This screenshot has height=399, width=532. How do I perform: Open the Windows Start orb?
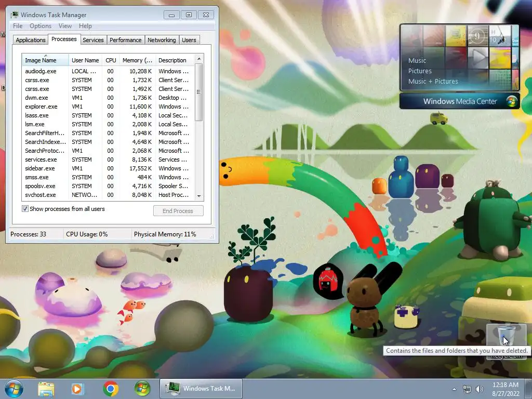point(14,389)
